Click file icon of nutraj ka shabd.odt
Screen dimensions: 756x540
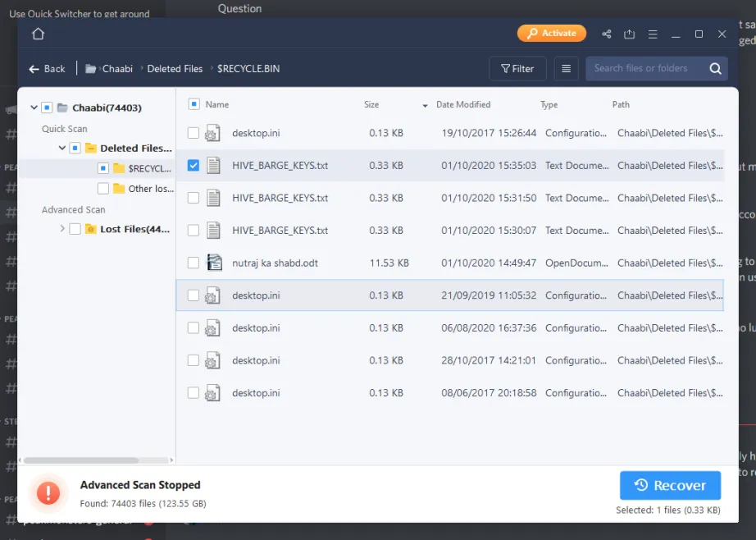coord(214,263)
